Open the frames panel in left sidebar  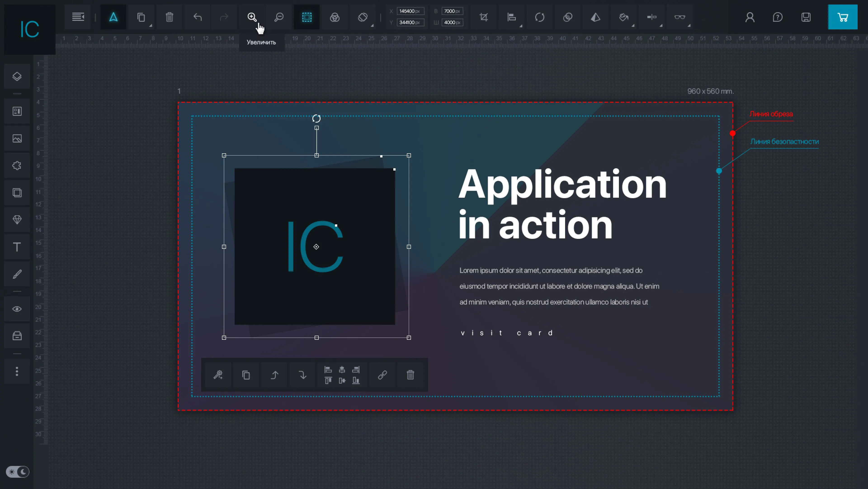point(17,192)
